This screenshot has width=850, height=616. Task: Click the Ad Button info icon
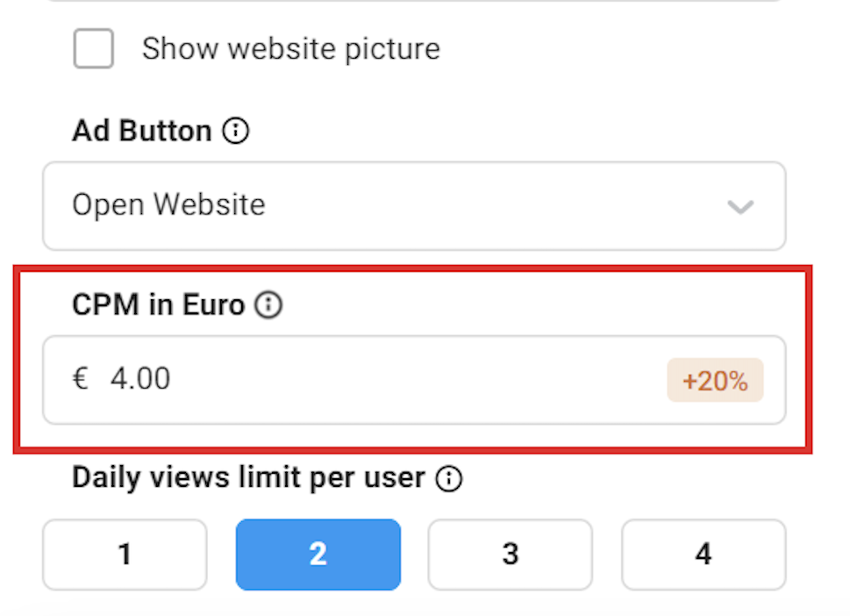coord(235,132)
